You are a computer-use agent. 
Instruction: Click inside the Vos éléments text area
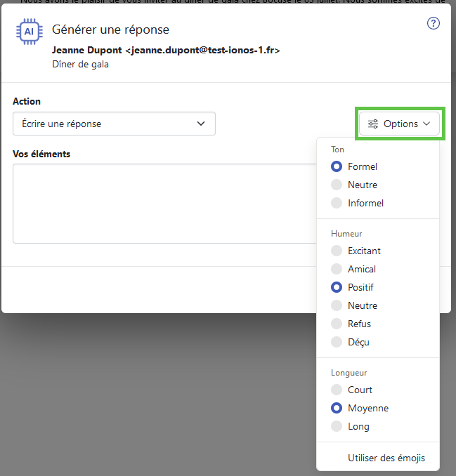coord(164,204)
